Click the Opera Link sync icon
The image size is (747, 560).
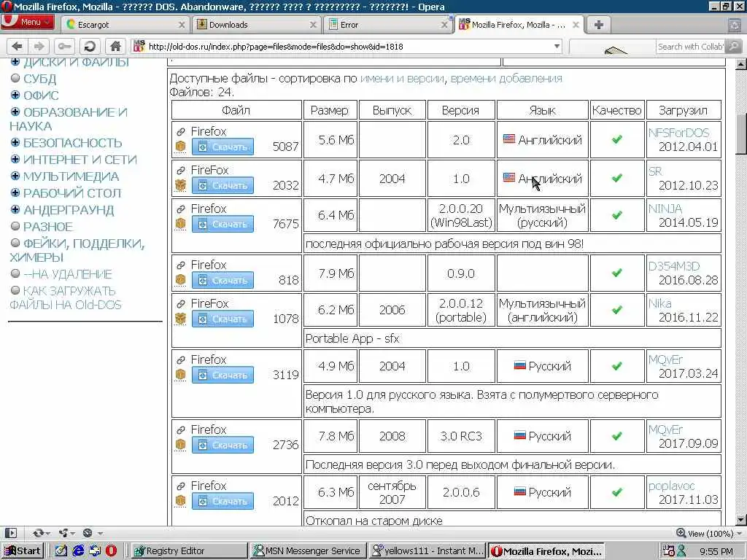pyautogui.click(x=40, y=533)
